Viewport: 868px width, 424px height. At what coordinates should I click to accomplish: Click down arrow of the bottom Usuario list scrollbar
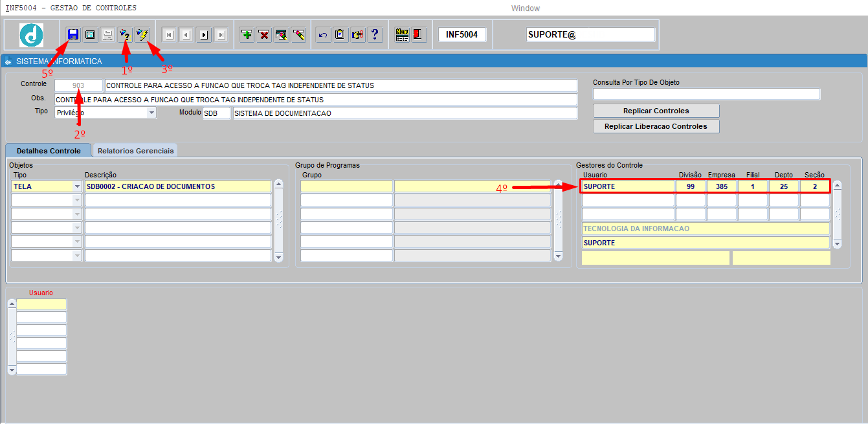click(x=11, y=370)
